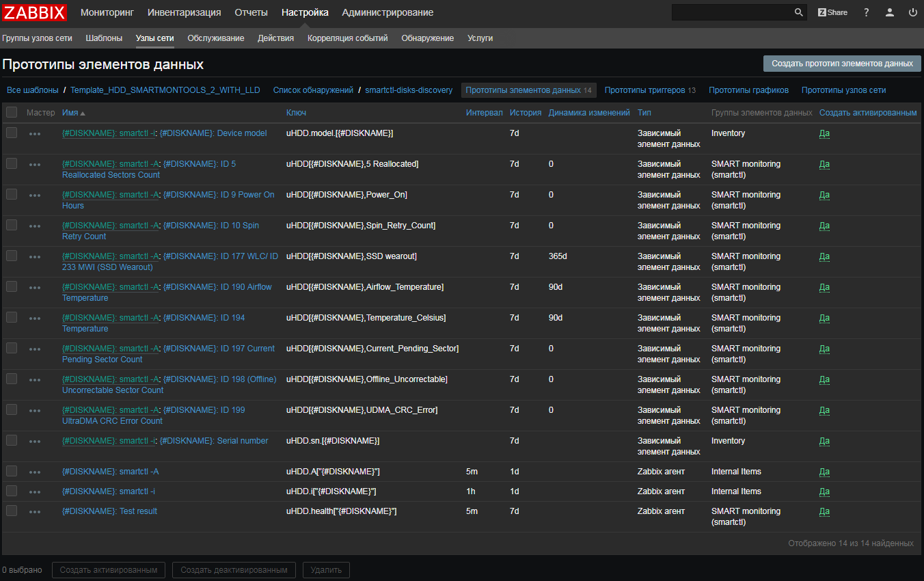This screenshot has width=924, height=581.
Task: Click the Zabbix logo
Action: point(35,12)
